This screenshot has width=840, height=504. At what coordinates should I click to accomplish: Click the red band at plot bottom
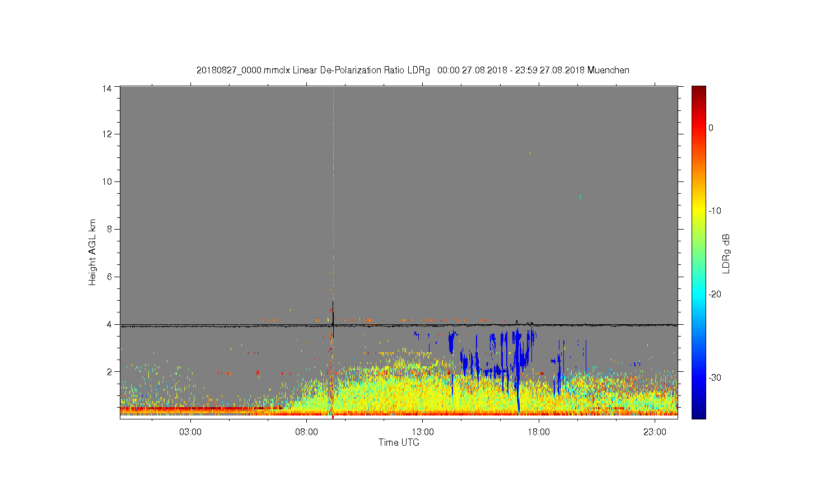tap(399, 414)
